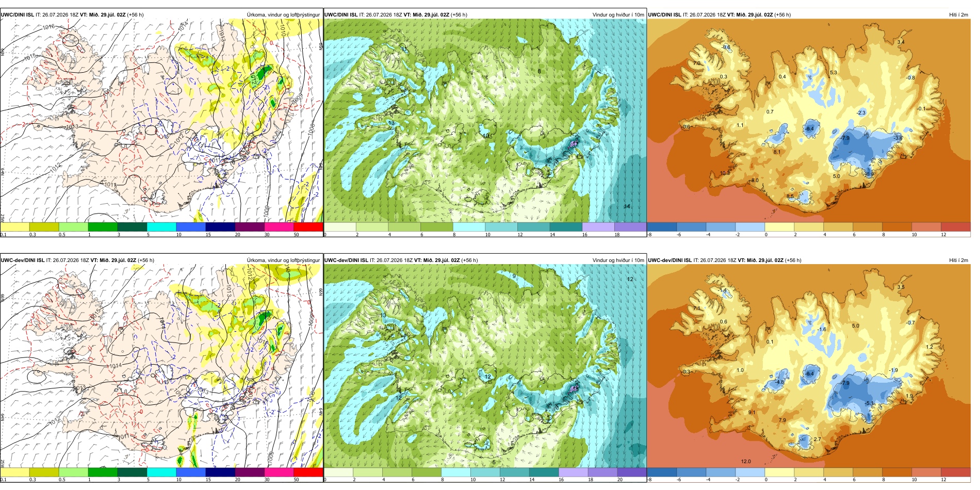This screenshot has height=490, width=980.
Task: Select the red 12 swatch in UWC-dev temperature legend
Action: pyautogui.click(x=956, y=471)
